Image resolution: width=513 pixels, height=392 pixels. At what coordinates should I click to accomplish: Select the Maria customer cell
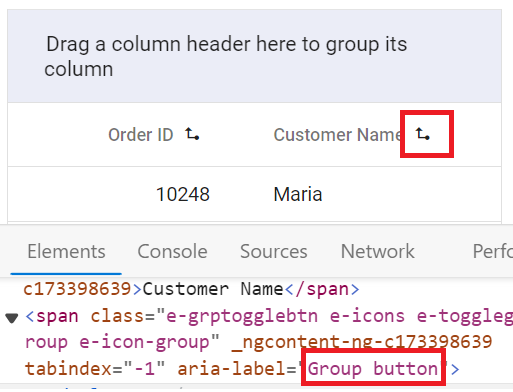[298, 194]
